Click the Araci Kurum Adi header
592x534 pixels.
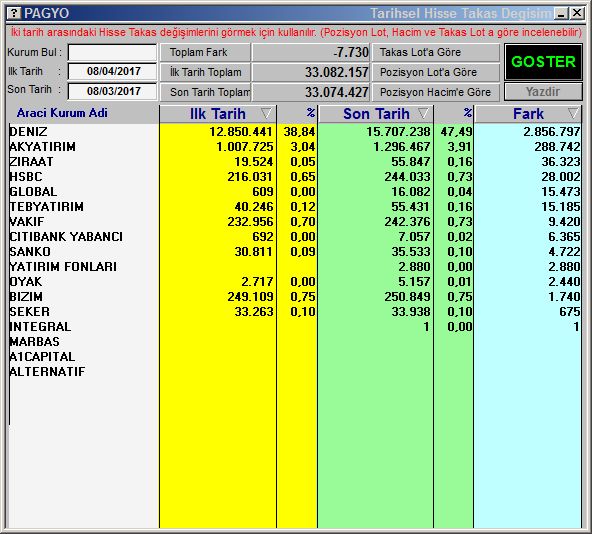[x=62, y=113]
